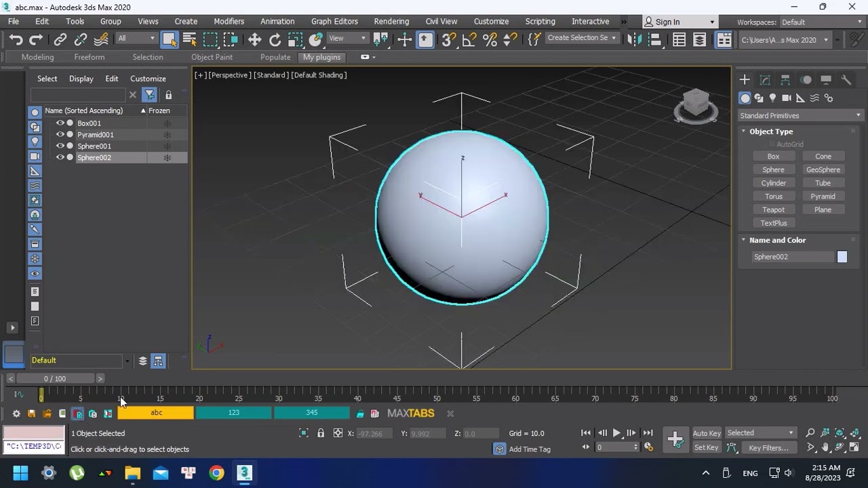The height and width of the screenshot is (488, 868).
Task: Open the reference coordinate View dropdown
Action: 347,39
